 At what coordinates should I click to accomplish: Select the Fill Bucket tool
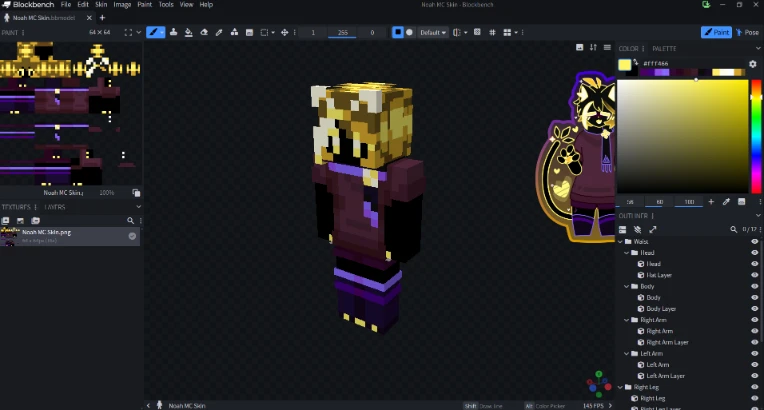point(189,33)
